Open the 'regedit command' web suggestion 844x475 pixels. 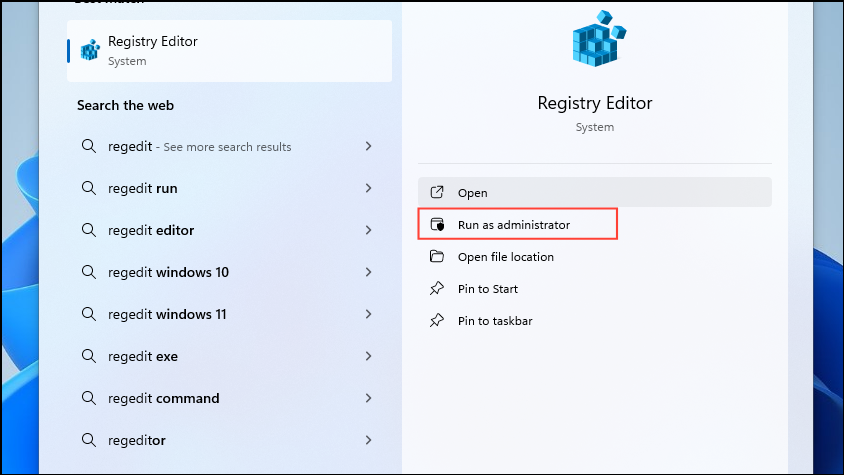point(229,398)
